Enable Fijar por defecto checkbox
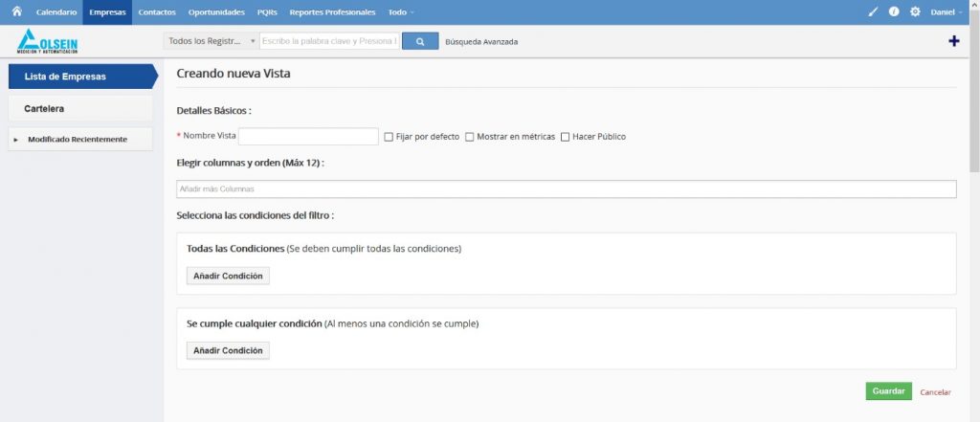The height and width of the screenshot is (422, 980). pos(389,137)
